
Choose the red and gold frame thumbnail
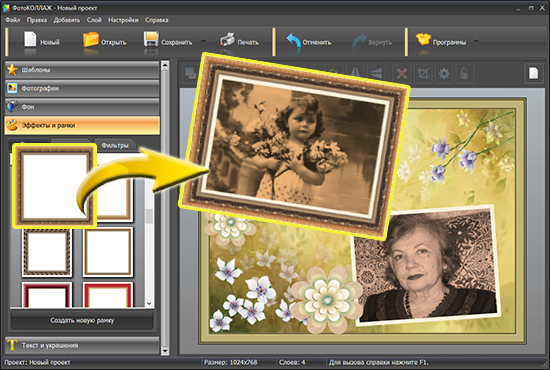click(x=108, y=295)
